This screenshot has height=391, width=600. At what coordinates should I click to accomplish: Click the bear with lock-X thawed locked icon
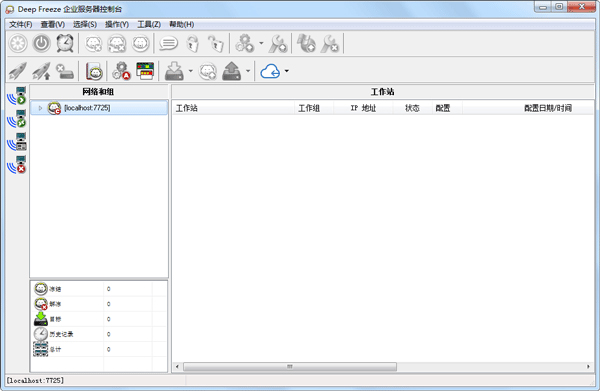tap(117, 44)
